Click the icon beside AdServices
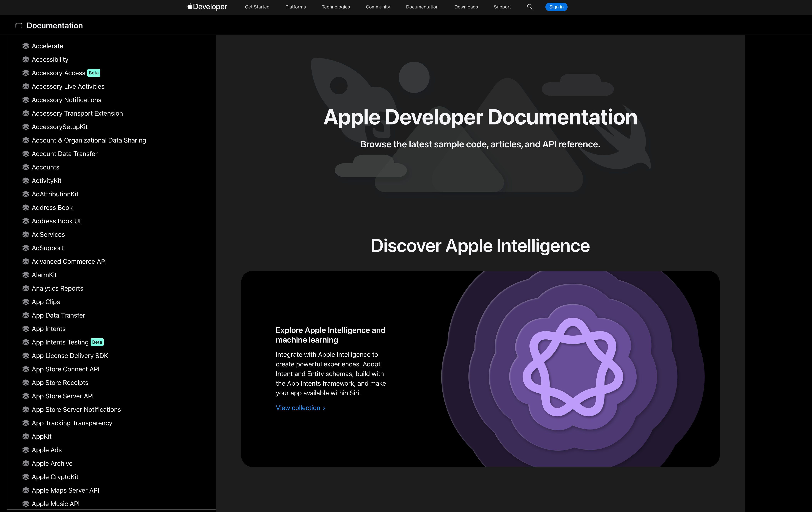 click(26, 235)
